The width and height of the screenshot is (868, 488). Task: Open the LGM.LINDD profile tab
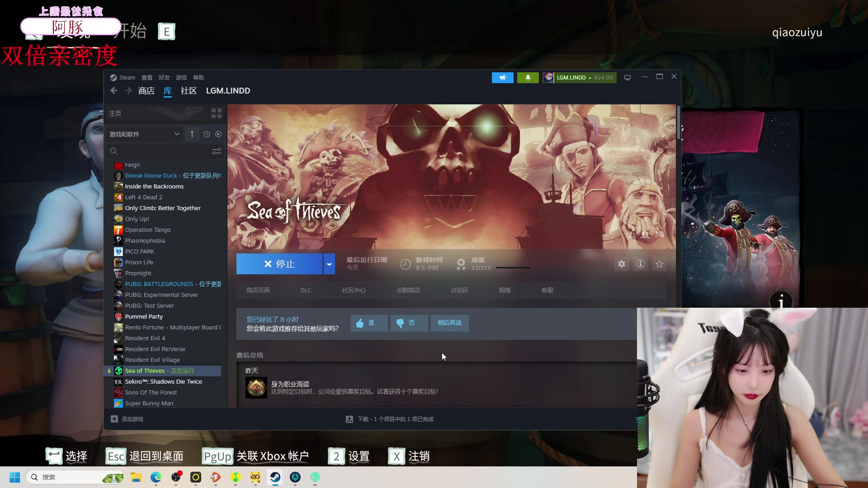(x=228, y=91)
